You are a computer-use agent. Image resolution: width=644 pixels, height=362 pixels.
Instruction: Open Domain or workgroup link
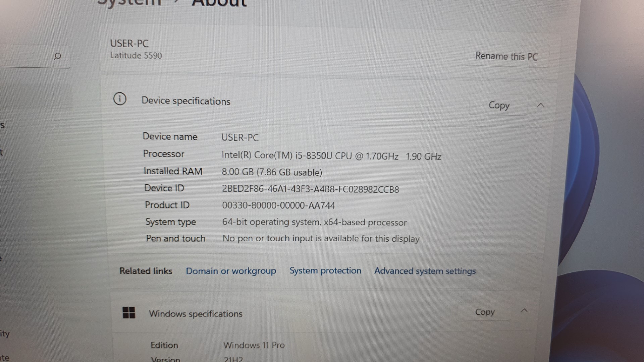[x=231, y=271]
